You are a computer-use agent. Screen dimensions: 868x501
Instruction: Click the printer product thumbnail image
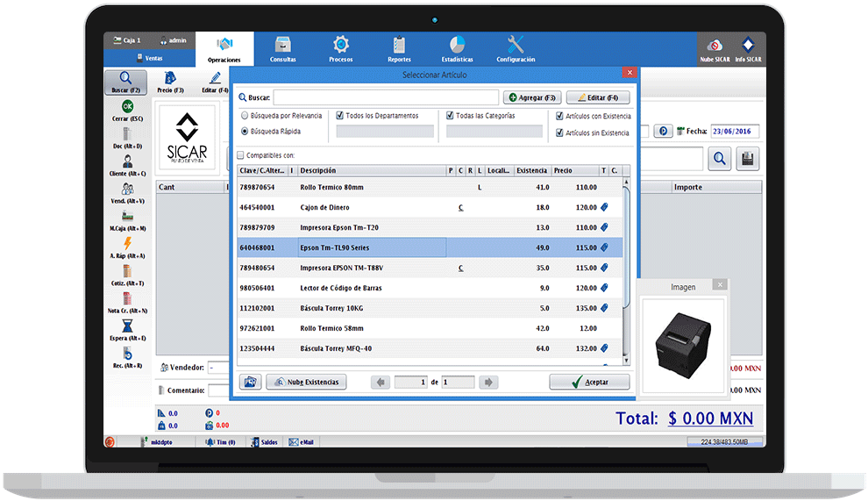click(x=683, y=346)
